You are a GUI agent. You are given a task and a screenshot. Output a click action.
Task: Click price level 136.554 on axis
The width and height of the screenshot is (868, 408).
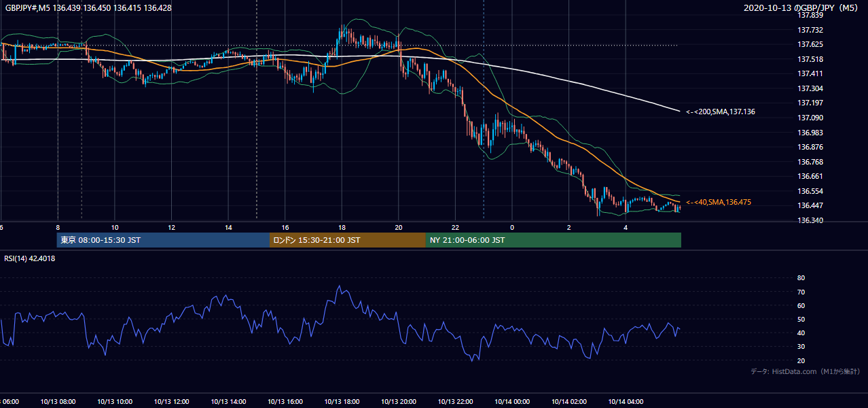pyautogui.click(x=810, y=191)
